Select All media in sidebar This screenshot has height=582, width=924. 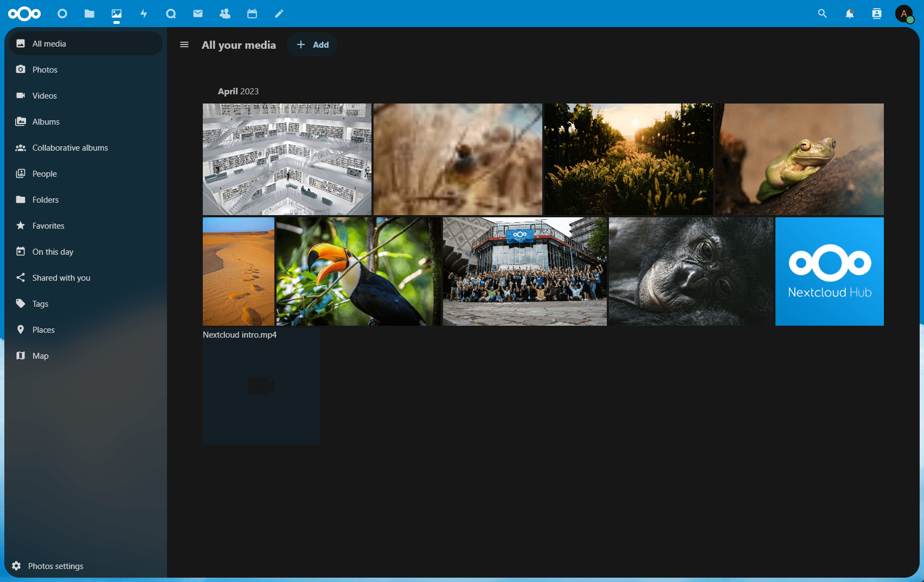[x=86, y=43]
